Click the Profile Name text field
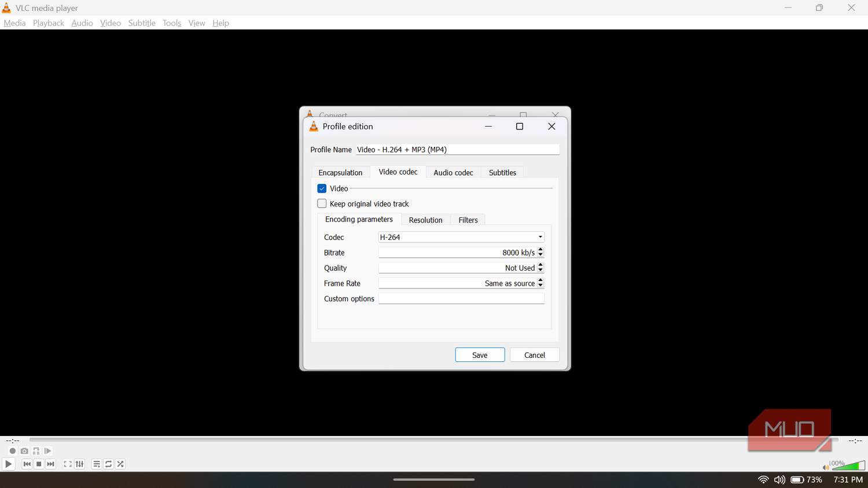 pos(458,149)
